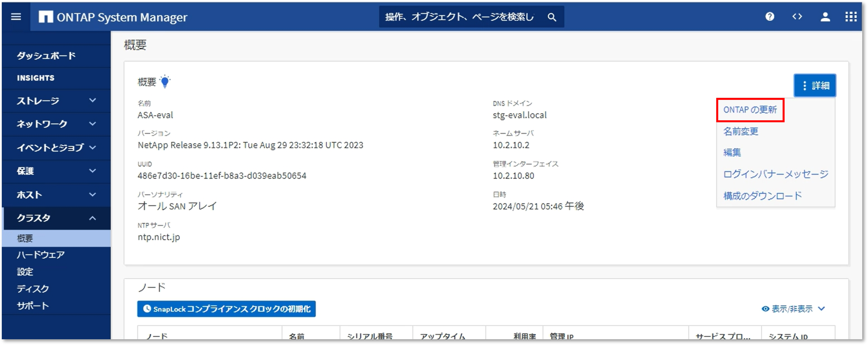Focus the search input field
Screen dimensions: 868x345
click(460, 17)
